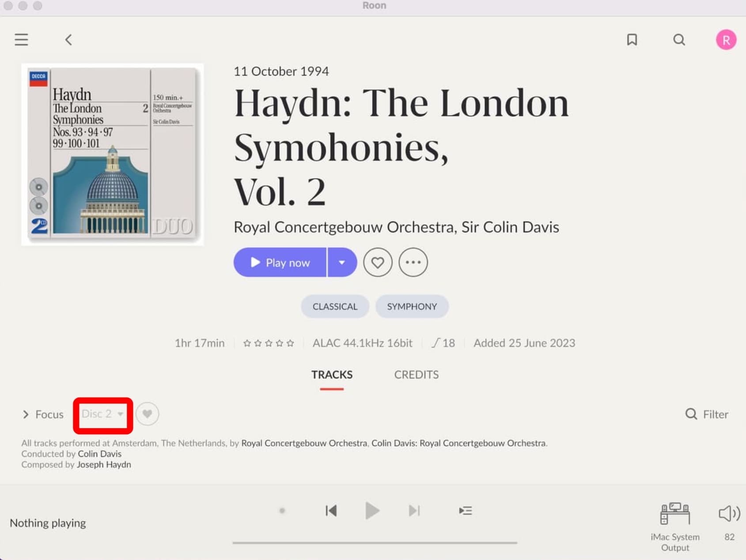746x560 pixels.
Task: Open the pink R profile avatar
Action: 726,40
